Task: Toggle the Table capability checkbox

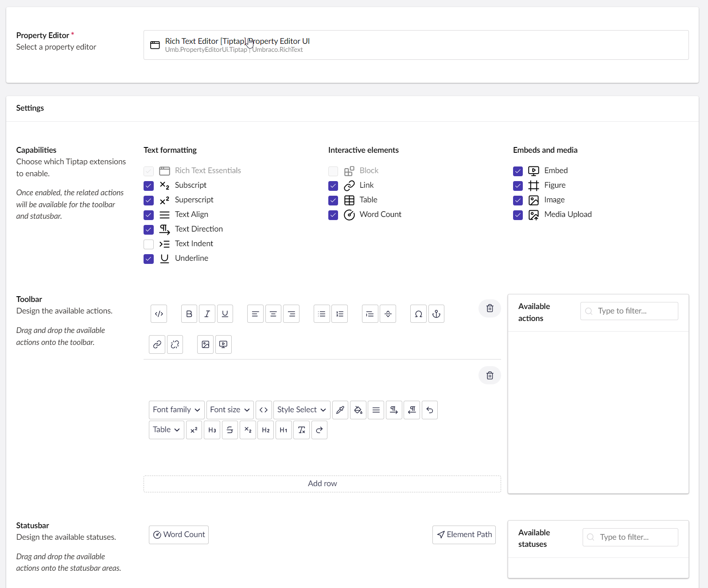Action: 333,200
